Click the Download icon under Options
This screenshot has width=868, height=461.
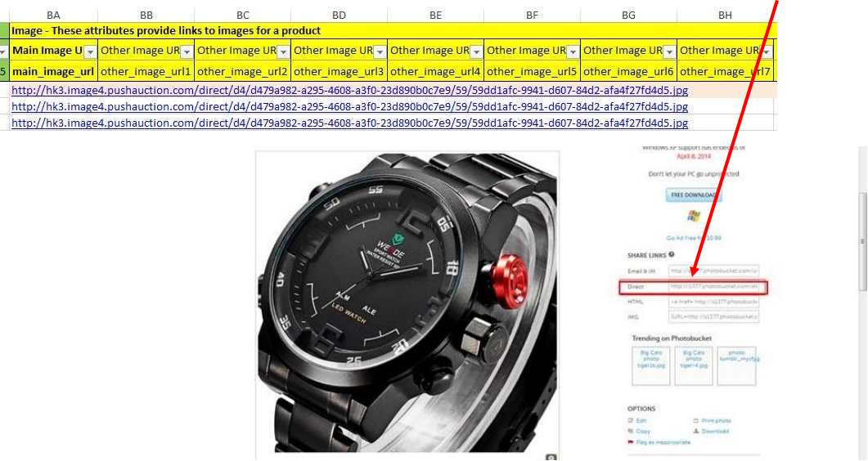(696, 431)
